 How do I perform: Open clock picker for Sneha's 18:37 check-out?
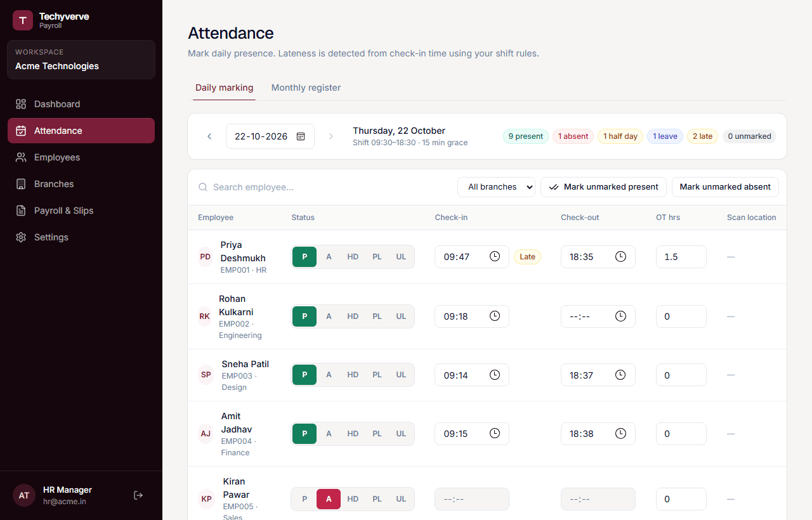(x=620, y=375)
